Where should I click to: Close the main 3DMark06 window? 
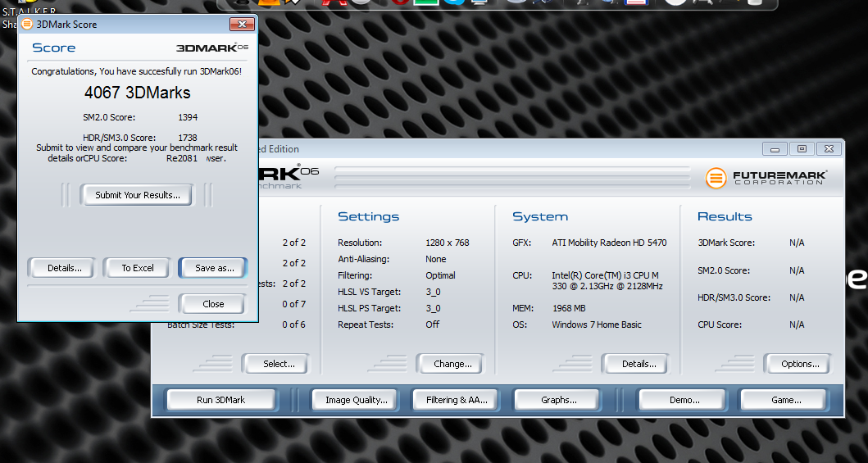pos(829,149)
